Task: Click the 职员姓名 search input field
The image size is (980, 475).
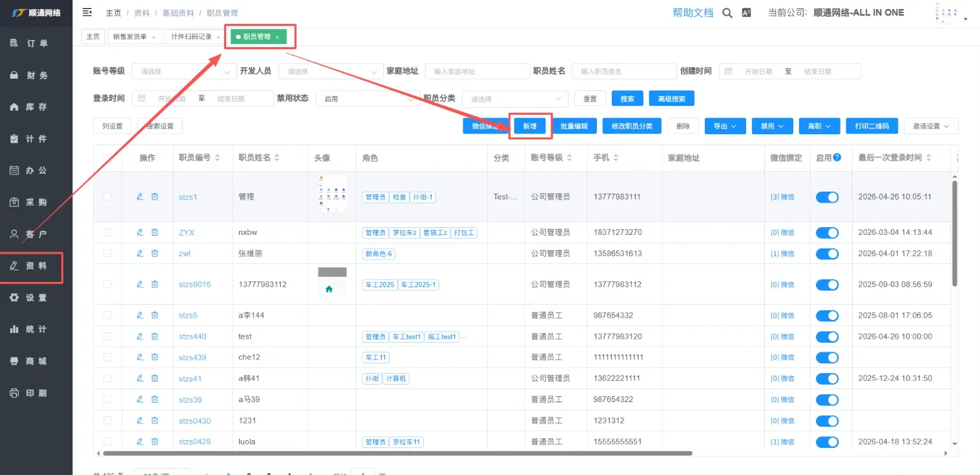Action: [623, 72]
